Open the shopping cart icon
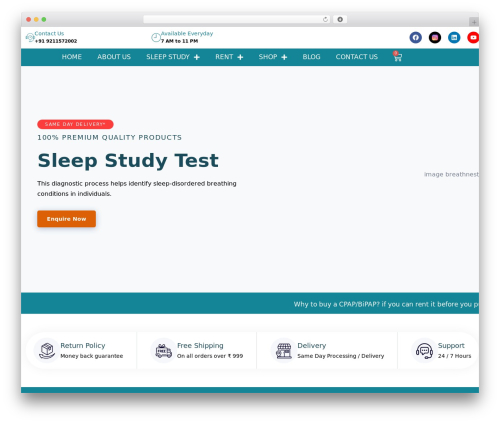Viewport: 500px width, 423px height. (x=397, y=57)
